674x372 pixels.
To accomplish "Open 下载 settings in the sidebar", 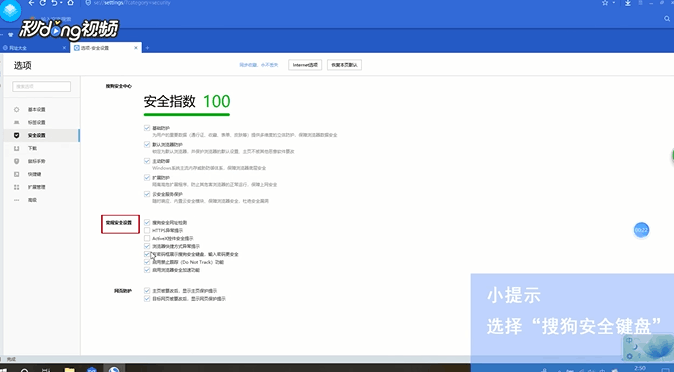I will coord(41,148).
